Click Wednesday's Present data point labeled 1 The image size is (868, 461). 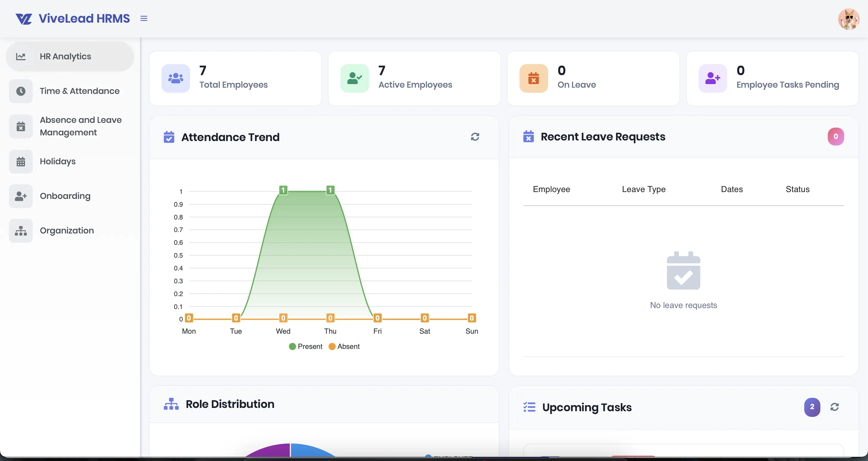pos(283,190)
